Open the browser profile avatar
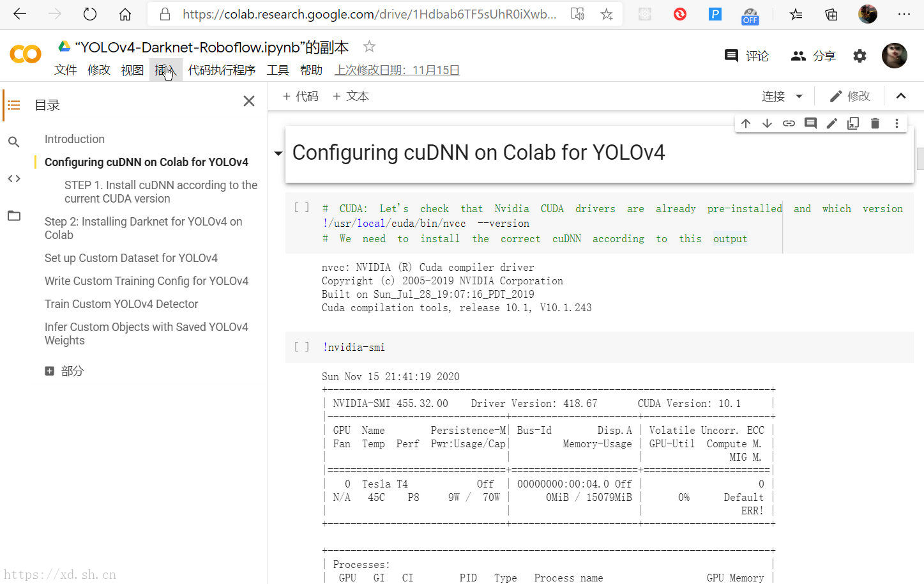 [x=868, y=14]
